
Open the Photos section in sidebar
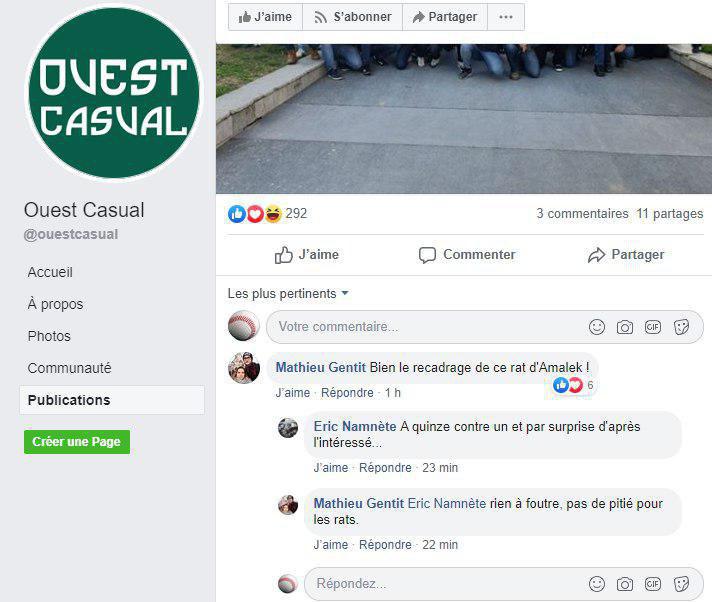[x=49, y=336]
